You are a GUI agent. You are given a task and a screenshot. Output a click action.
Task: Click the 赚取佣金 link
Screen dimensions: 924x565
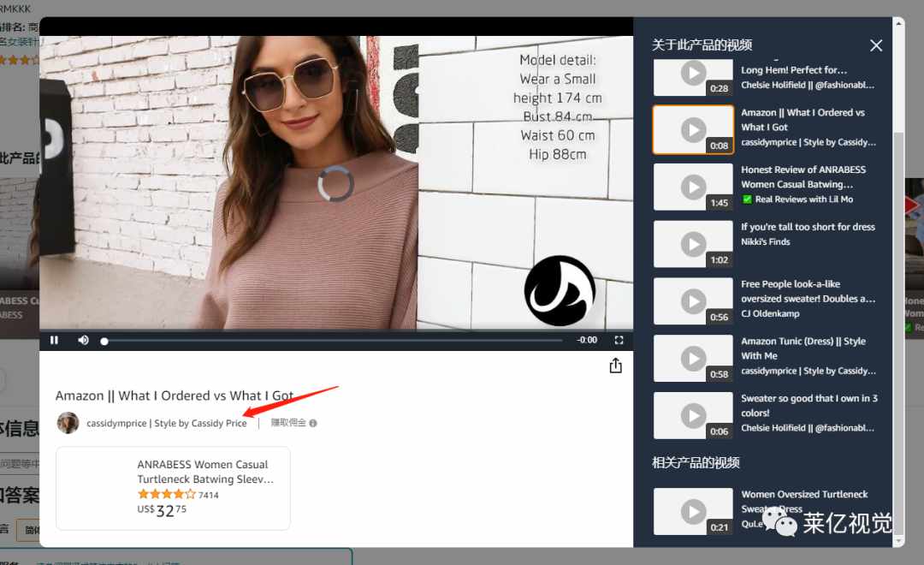(288, 423)
